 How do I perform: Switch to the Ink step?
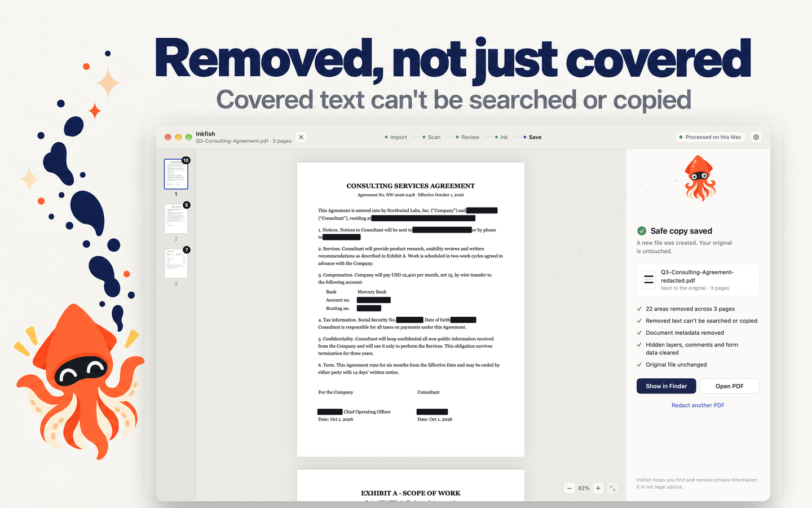(501, 137)
